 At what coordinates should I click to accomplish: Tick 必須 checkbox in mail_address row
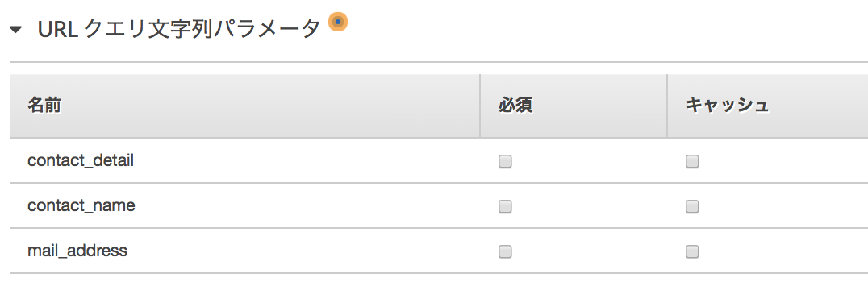(x=505, y=252)
